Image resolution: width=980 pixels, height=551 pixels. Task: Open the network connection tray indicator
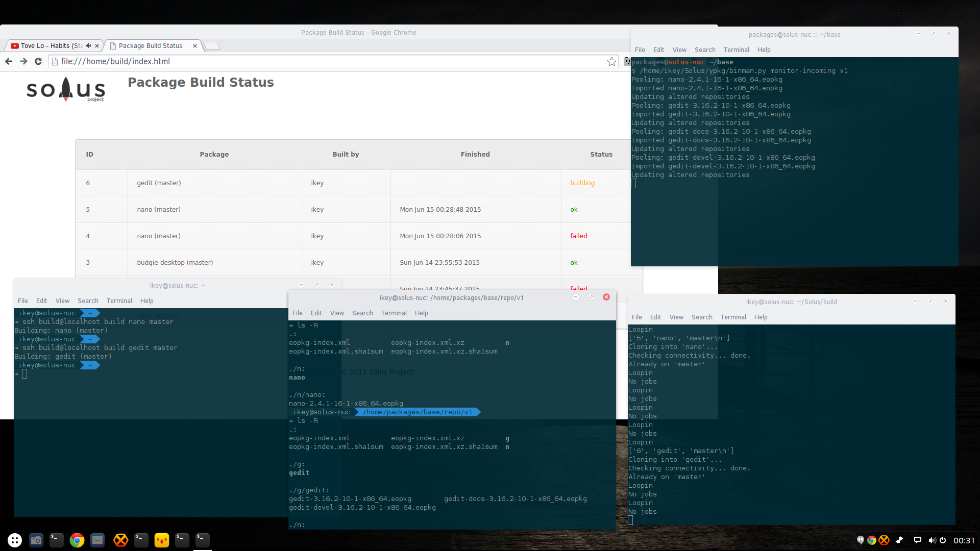pos(899,540)
